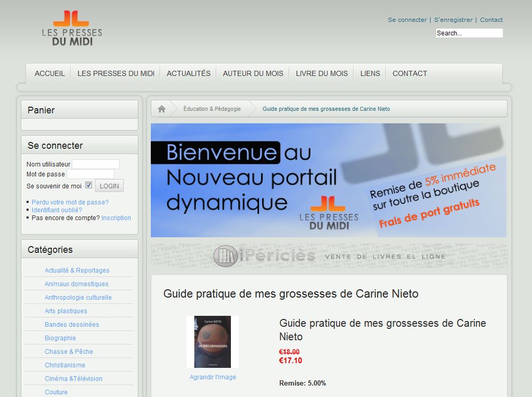This screenshot has width=532, height=397.
Task: Toggle the Se souvenir de moi checkbox
Action: tap(88, 185)
